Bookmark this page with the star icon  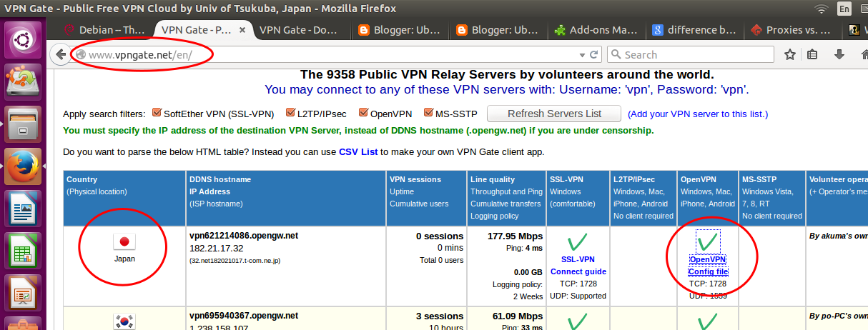(x=790, y=54)
